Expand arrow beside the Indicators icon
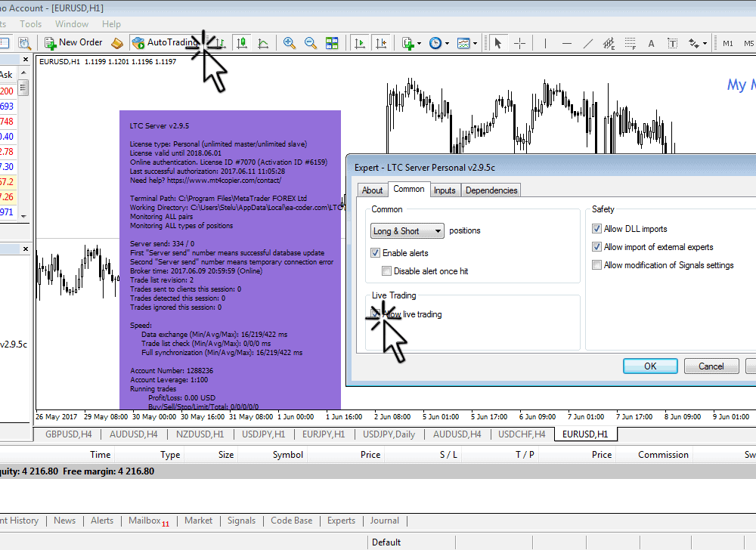Image resolution: width=756 pixels, height=550 pixels. click(x=419, y=43)
